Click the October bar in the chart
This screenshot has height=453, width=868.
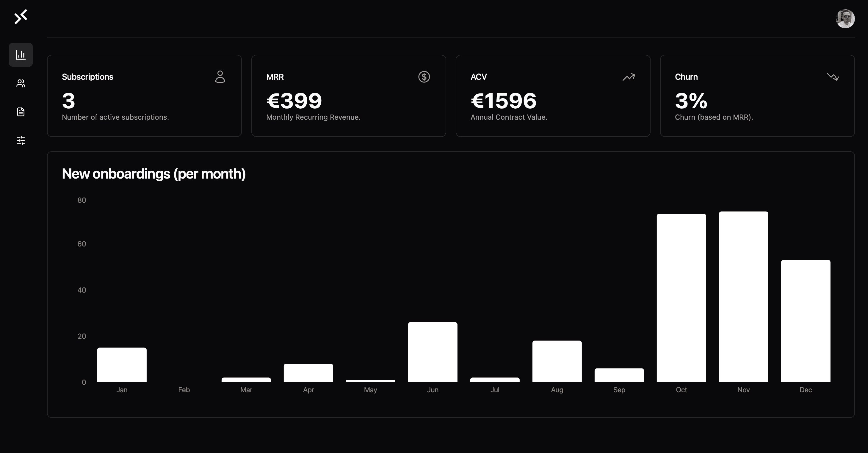(x=681, y=298)
